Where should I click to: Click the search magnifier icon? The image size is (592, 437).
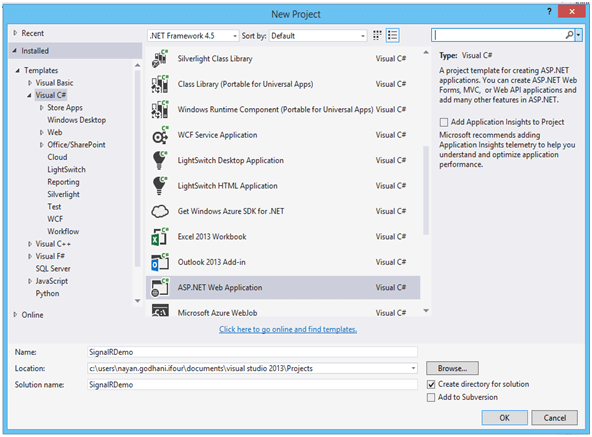(x=569, y=35)
